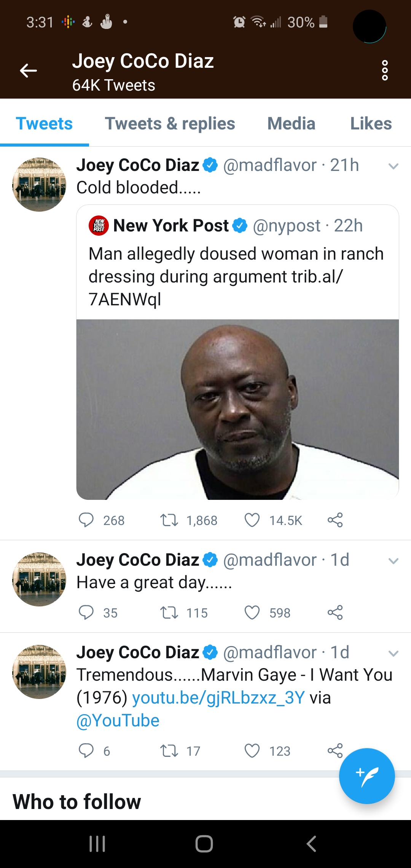Tap the compose new tweet button
This screenshot has width=411, height=868.
(367, 776)
